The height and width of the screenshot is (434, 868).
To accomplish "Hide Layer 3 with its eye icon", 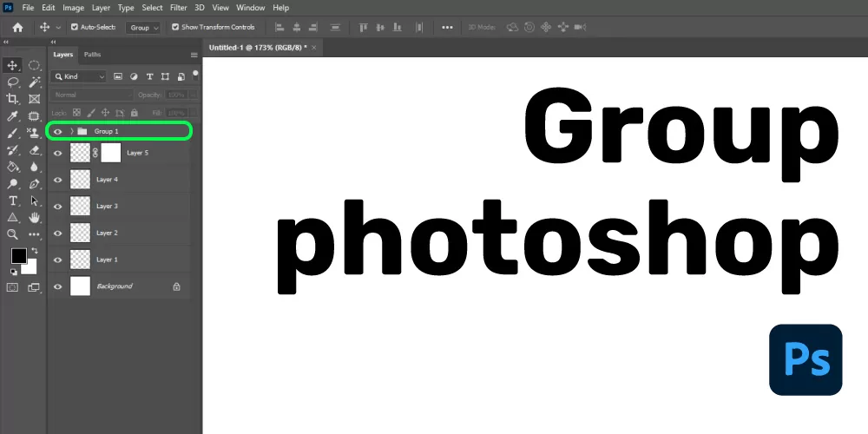I will [57, 207].
